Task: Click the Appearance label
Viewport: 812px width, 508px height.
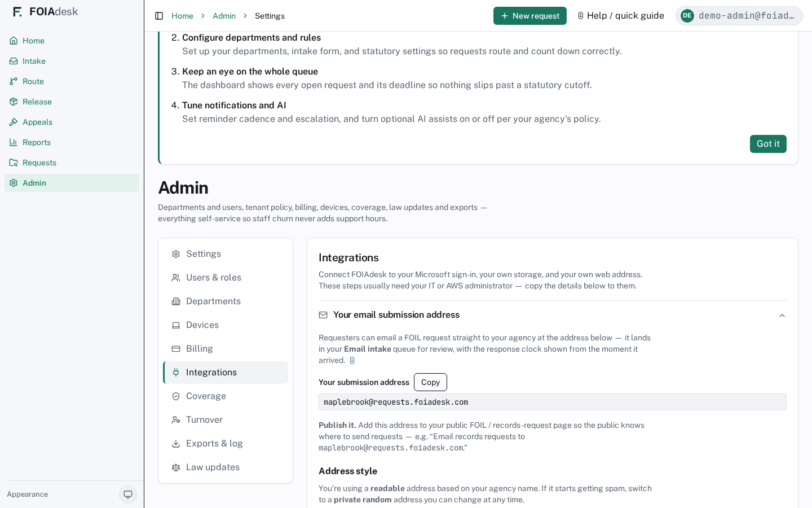Action: point(28,494)
